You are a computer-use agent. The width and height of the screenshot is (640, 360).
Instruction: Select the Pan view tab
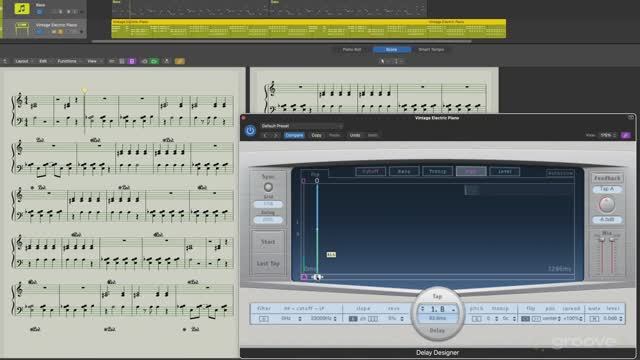(x=471, y=171)
